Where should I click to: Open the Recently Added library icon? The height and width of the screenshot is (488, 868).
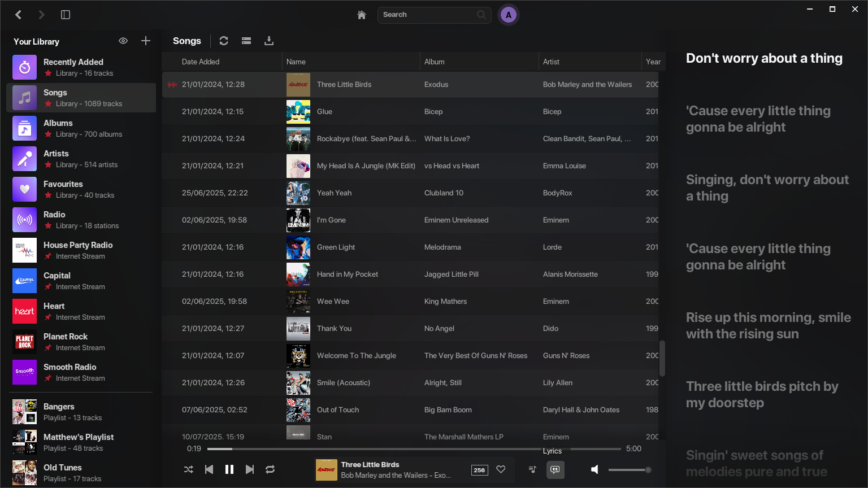pos(25,67)
